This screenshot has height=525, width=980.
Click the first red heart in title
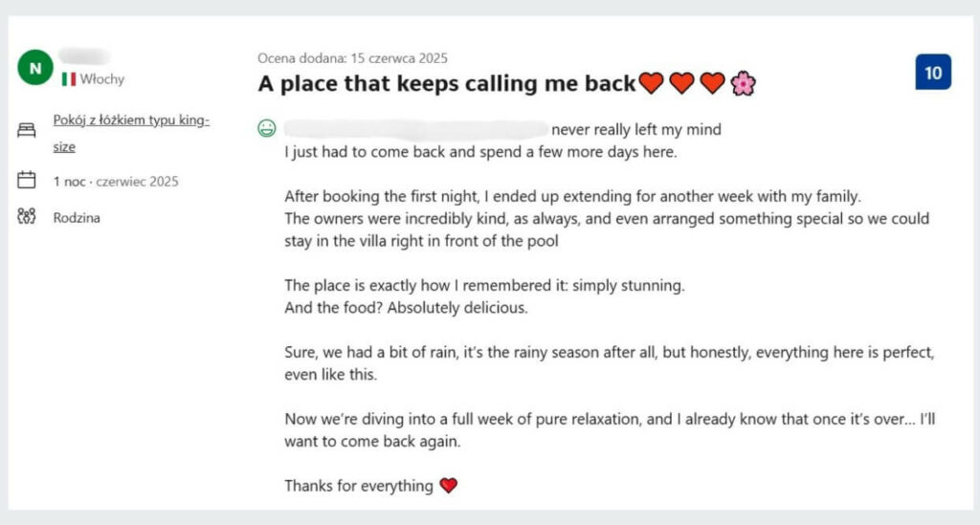click(651, 84)
